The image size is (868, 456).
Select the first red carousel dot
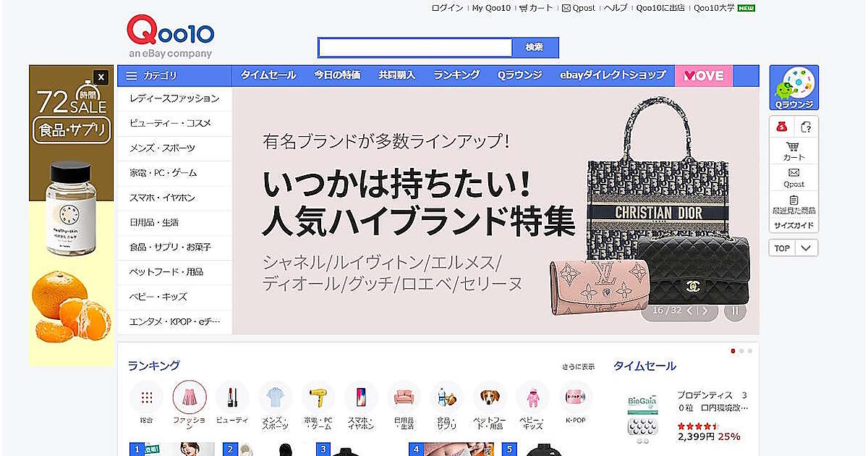click(733, 351)
